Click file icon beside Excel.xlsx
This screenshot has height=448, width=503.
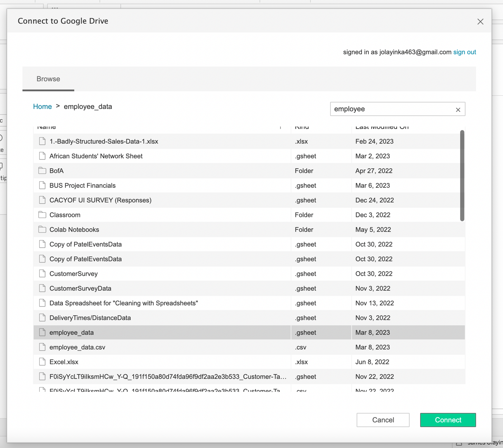(42, 362)
